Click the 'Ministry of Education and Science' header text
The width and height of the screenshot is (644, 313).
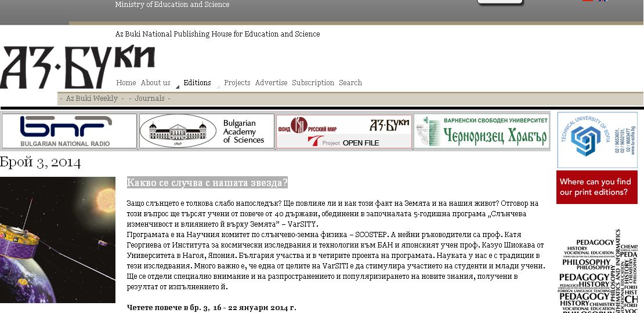172,5
